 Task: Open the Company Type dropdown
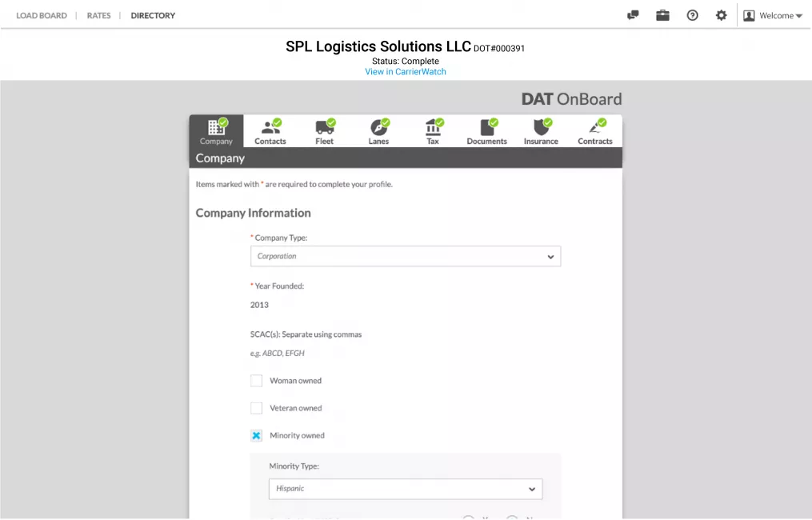tap(406, 256)
